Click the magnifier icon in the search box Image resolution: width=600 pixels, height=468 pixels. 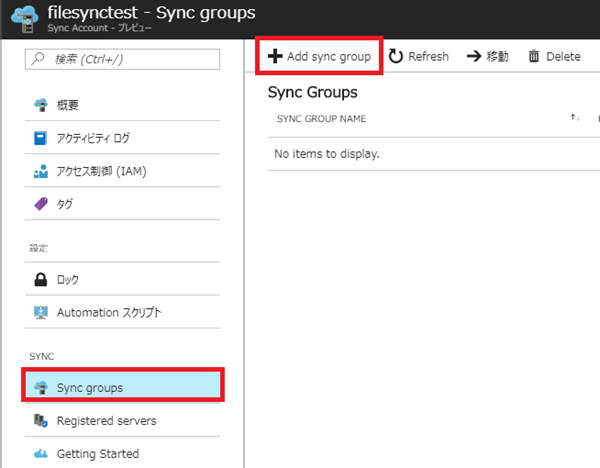[38, 59]
